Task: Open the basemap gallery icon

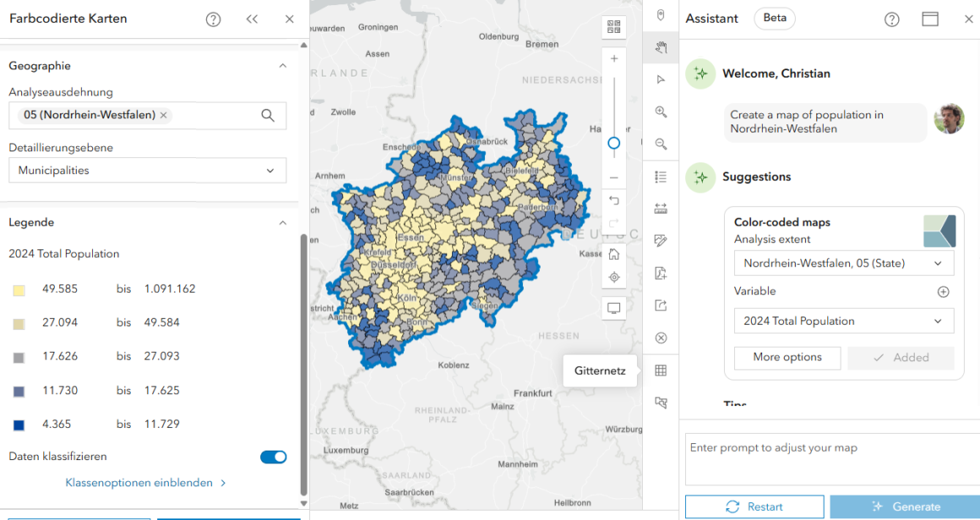Action: click(613, 27)
